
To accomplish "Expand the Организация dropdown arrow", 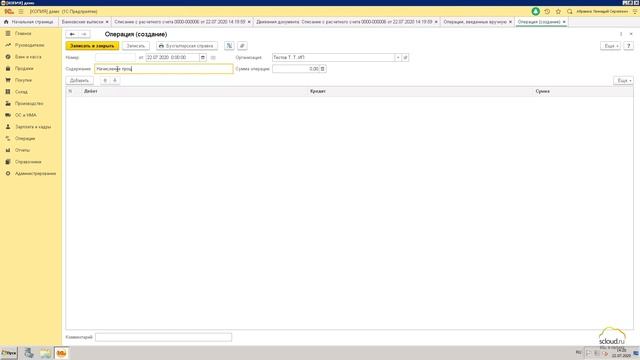I will coord(398,58).
